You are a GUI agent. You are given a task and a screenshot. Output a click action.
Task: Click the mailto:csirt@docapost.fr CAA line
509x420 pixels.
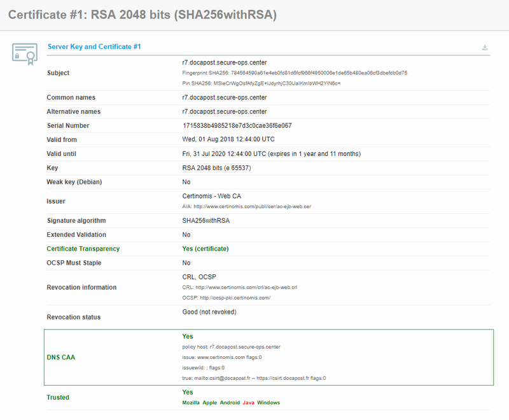(x=254, y=378)
